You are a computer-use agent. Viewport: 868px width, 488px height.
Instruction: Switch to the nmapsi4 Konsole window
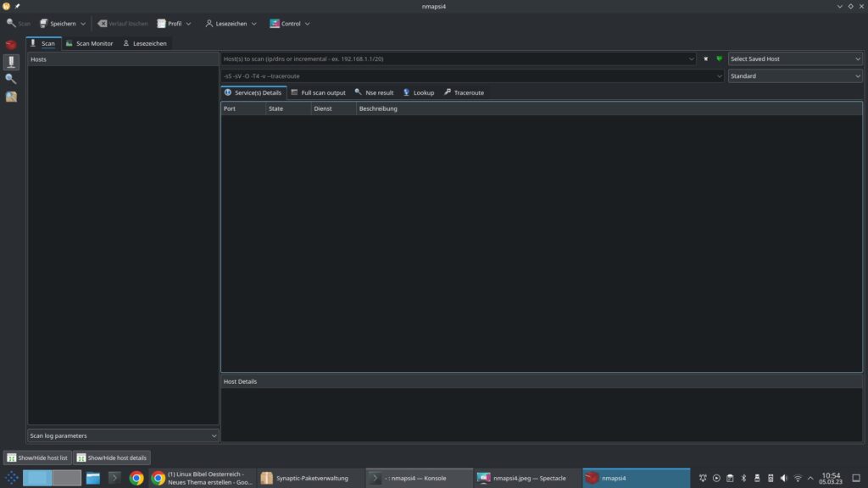pyautogui.click(x=419, y=478)
